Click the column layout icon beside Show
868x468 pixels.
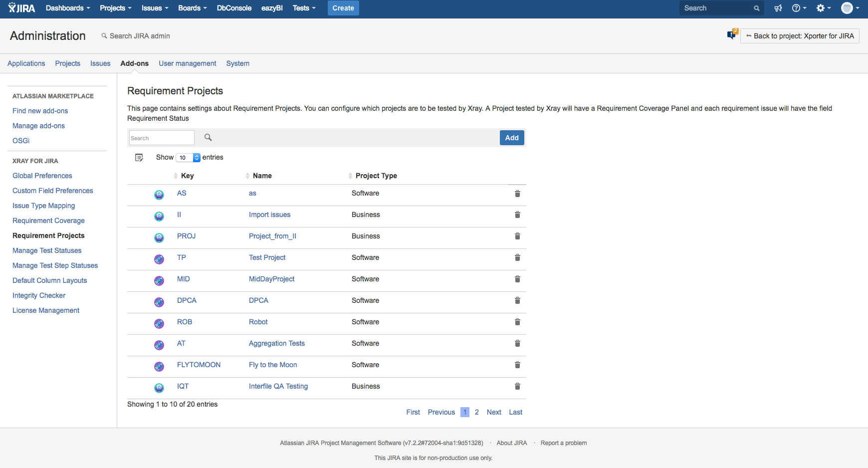coord(139,158)
